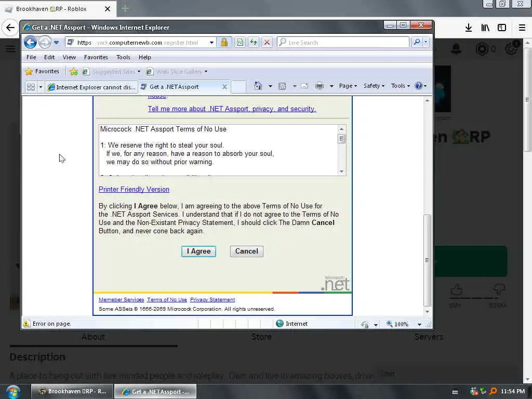Click the RSS Feeds icon
Viewport: 532px width, 399px height.
click(x=282, y=86)
